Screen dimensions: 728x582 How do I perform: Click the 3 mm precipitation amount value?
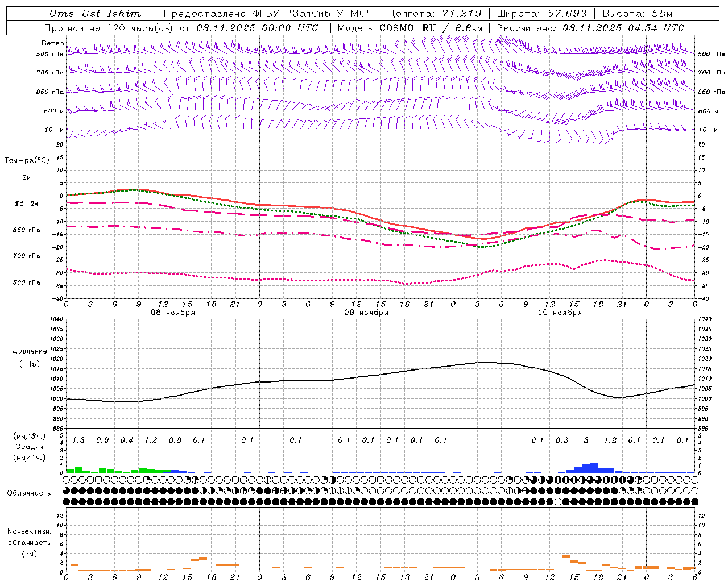586,440
